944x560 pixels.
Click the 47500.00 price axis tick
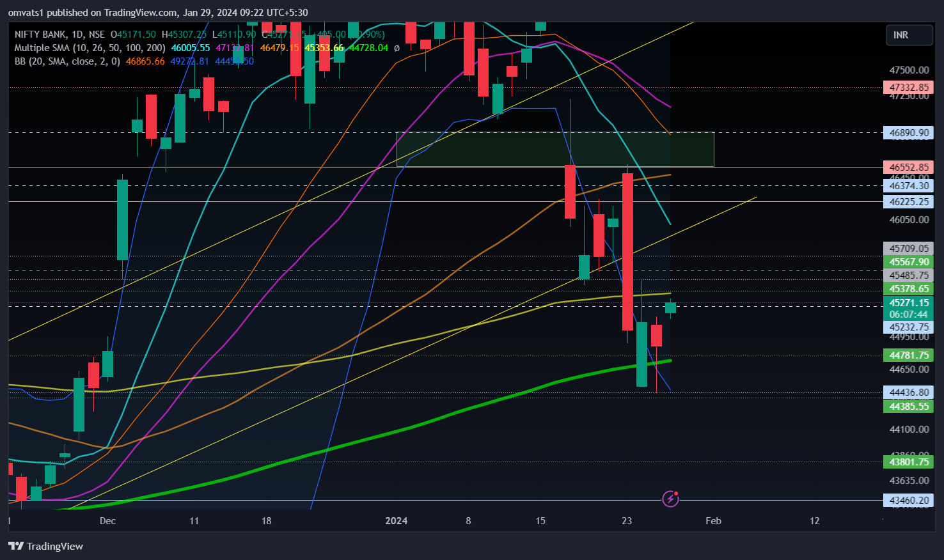point(909,70)
